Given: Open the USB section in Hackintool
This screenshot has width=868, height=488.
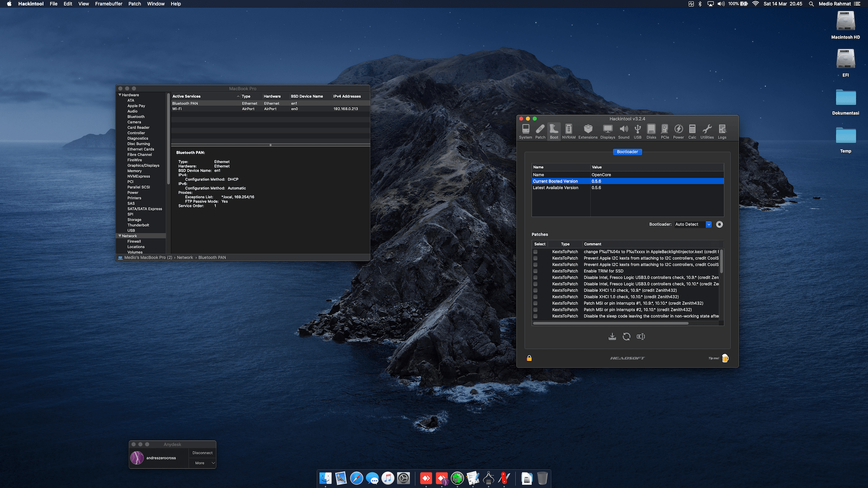Looking at the screenshot, I should pyautogui.click(x=637, y=131).
